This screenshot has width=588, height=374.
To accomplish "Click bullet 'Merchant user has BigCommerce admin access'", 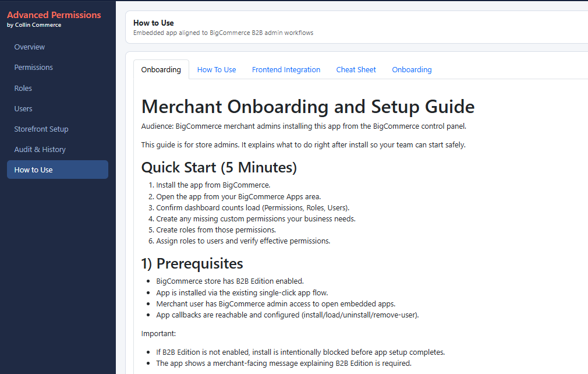I will [275, 304].
